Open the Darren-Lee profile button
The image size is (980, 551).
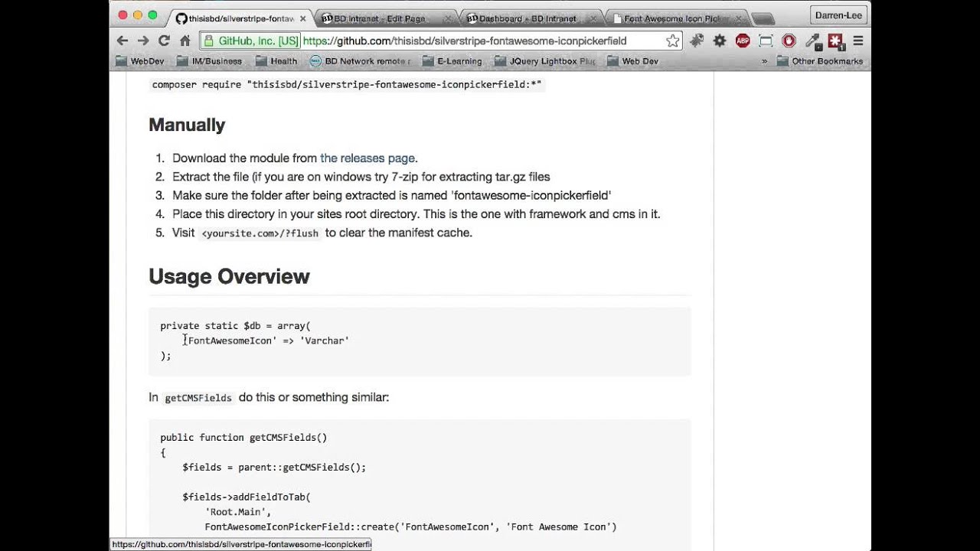click(838, 15)
